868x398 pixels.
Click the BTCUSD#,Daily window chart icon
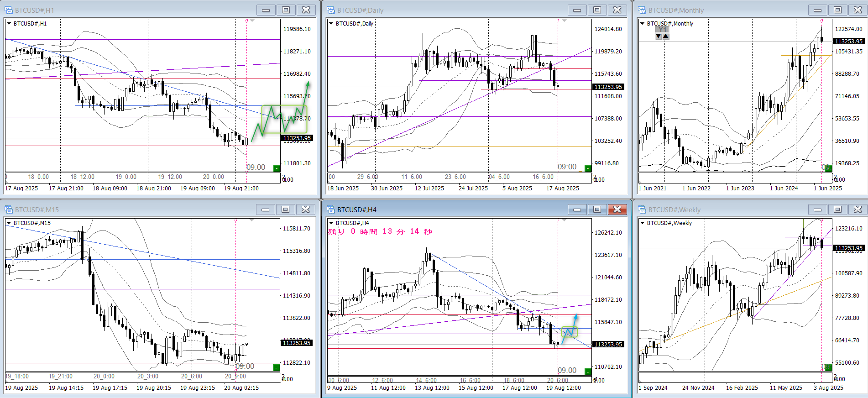click(x=331, y=10)
